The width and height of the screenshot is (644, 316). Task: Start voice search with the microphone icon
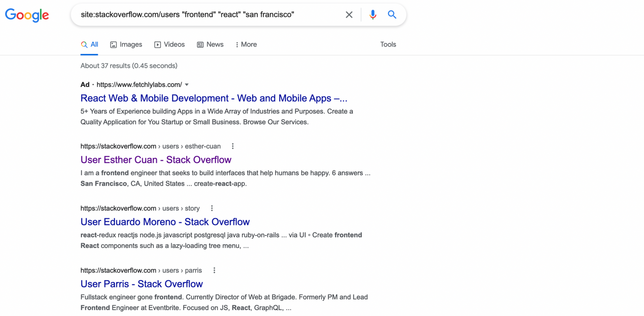click(x=373, y=14)
